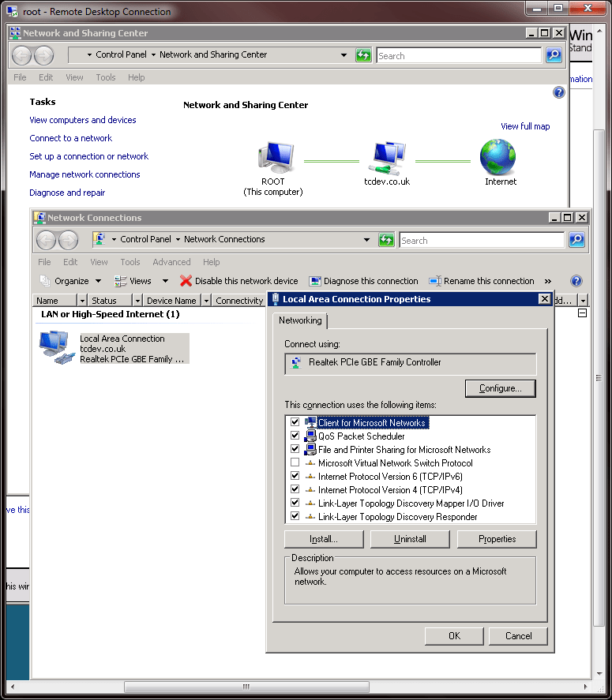This screenshot has width=612, height=700.
Task: Click Back arrow in Network and Sharing Center
Action: (x=21, y=56)
